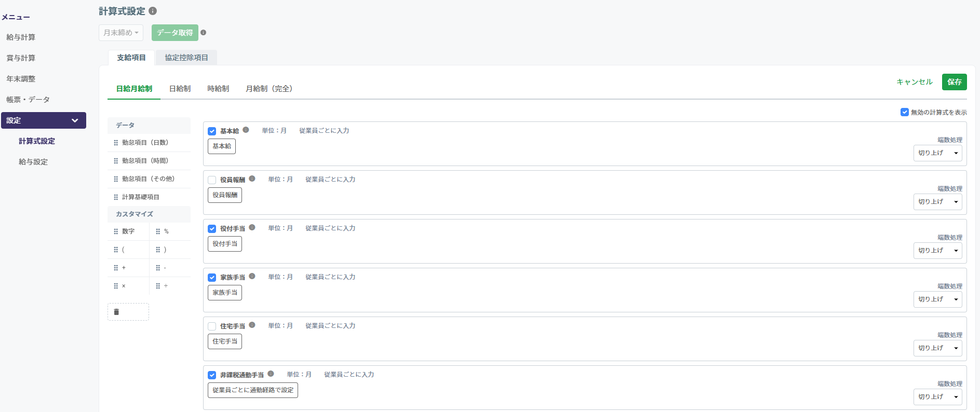Click info icon beside 基本給 label

click(x=246, y=130)
